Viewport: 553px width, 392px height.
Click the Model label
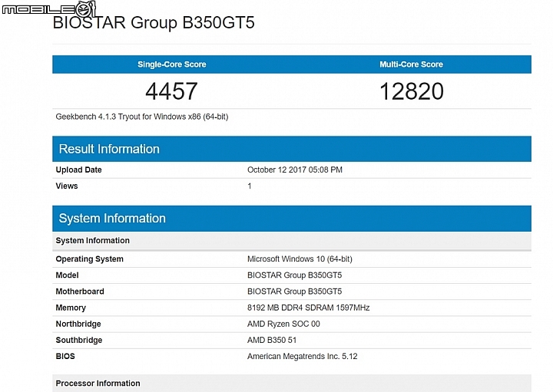pyautogui.click(x=67, y=275)
